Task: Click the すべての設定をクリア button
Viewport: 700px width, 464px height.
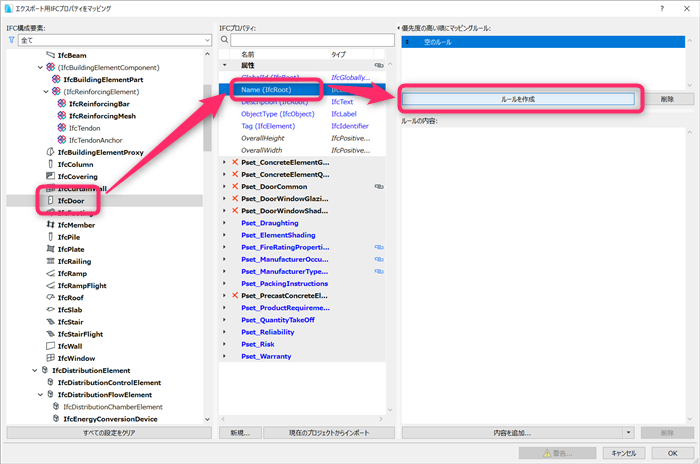Action: click(x=109, y=433)
